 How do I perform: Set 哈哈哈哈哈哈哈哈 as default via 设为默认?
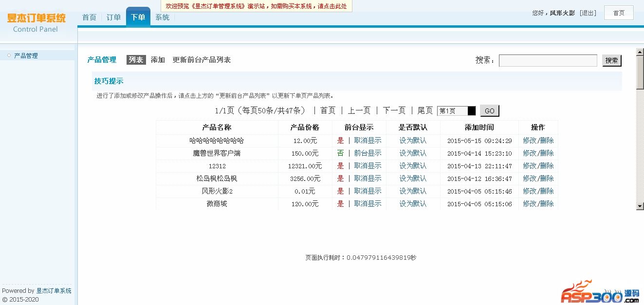click(413, 141)
